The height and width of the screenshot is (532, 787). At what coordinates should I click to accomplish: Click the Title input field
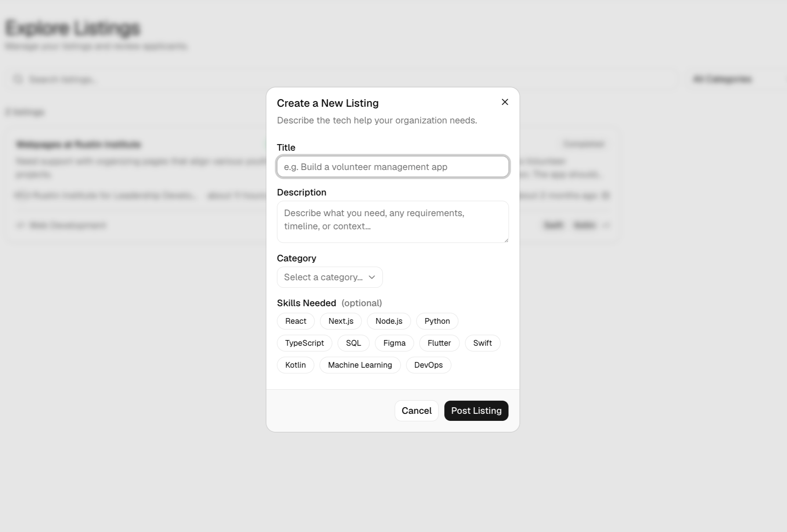[393, 167]
